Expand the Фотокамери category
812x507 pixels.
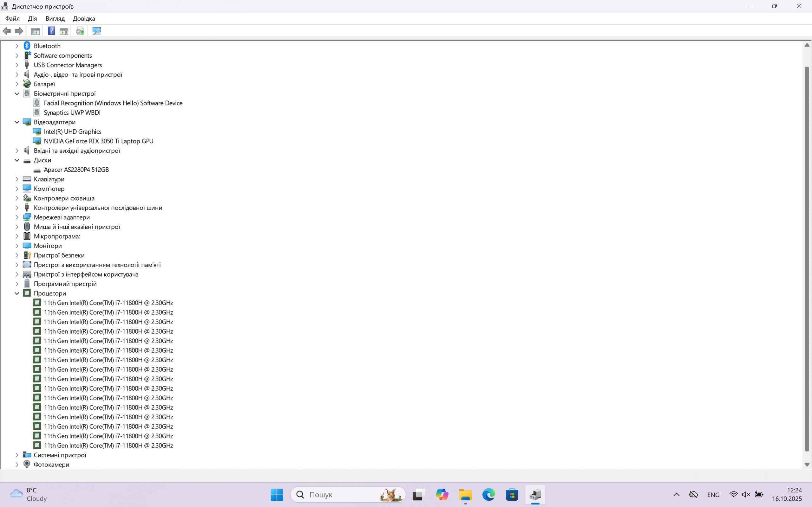(x=17, y=465)
